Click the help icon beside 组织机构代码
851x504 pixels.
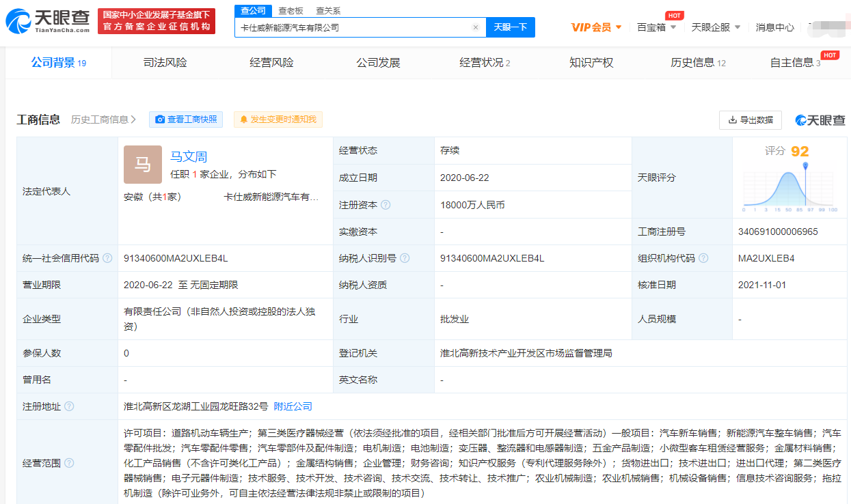703,258
